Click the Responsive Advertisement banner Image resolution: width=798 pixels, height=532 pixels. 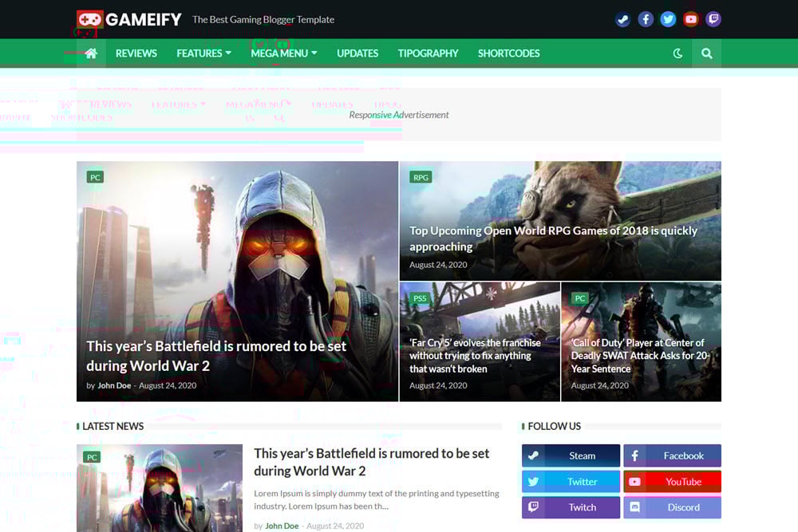coord(399,115)
